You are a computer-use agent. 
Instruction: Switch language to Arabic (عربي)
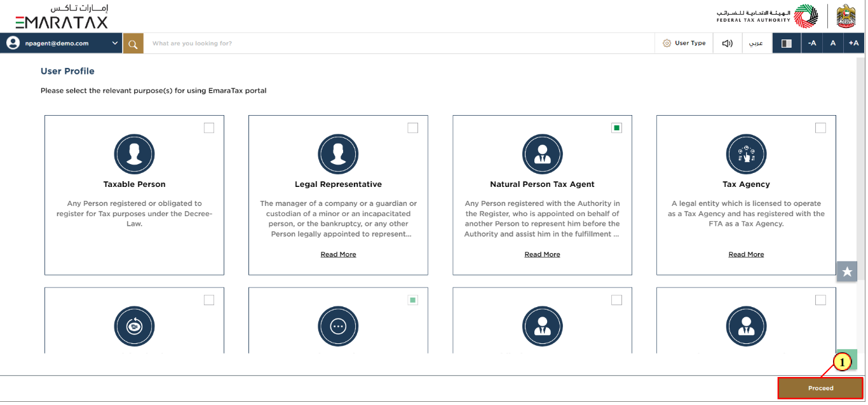click(756, 43)
